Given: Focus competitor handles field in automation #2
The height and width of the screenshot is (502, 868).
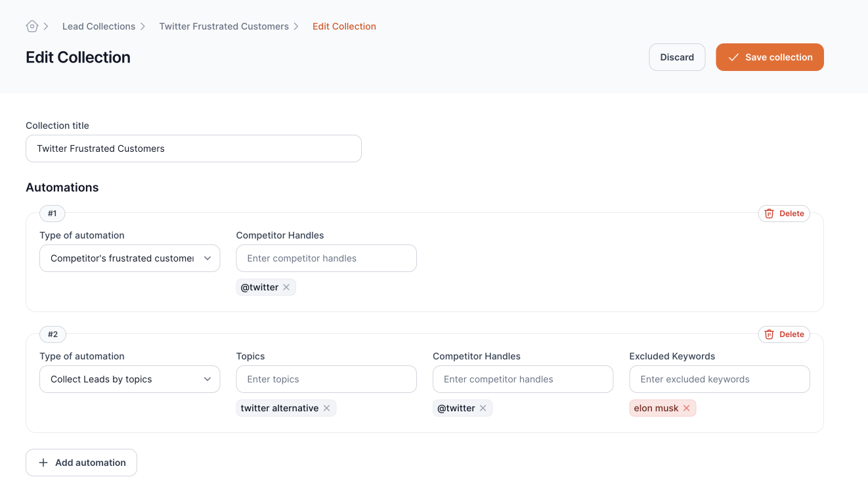Looking at the screenshot, I should coord(523,379).
